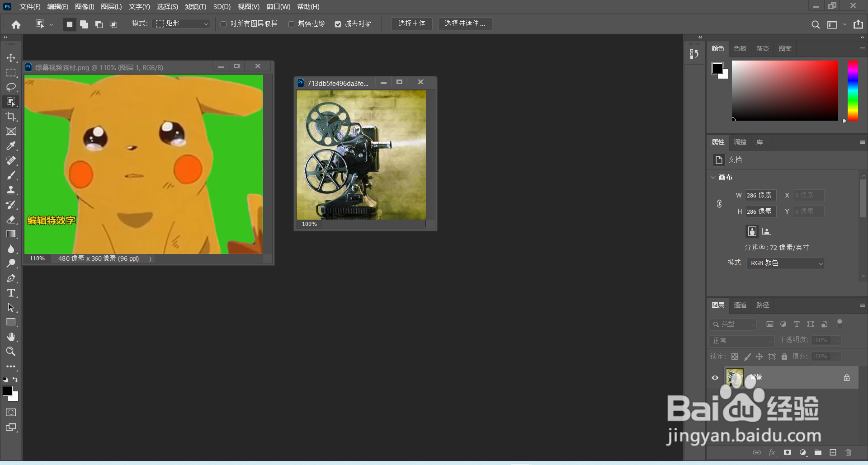Click status bar arrow in 绿幕视频素材 window
This screenshot has width=868, height=465.
pos(150,259)
